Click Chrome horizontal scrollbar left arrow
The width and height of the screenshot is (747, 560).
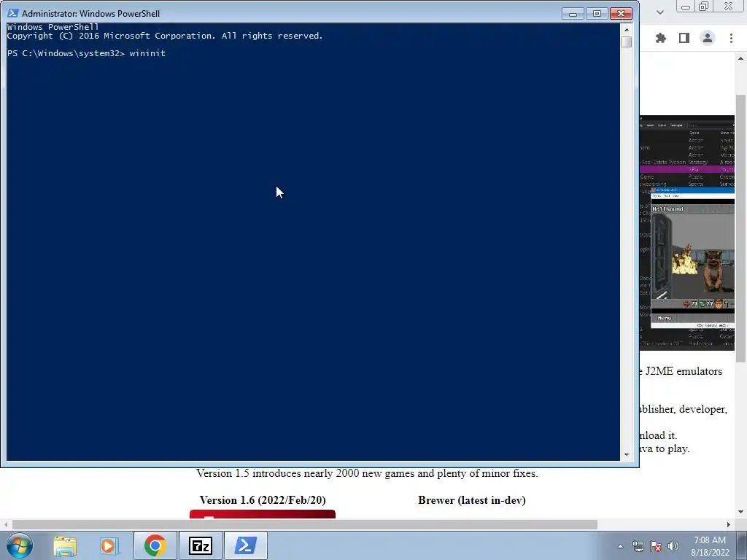pyautogui.click(x=6, y=524)
